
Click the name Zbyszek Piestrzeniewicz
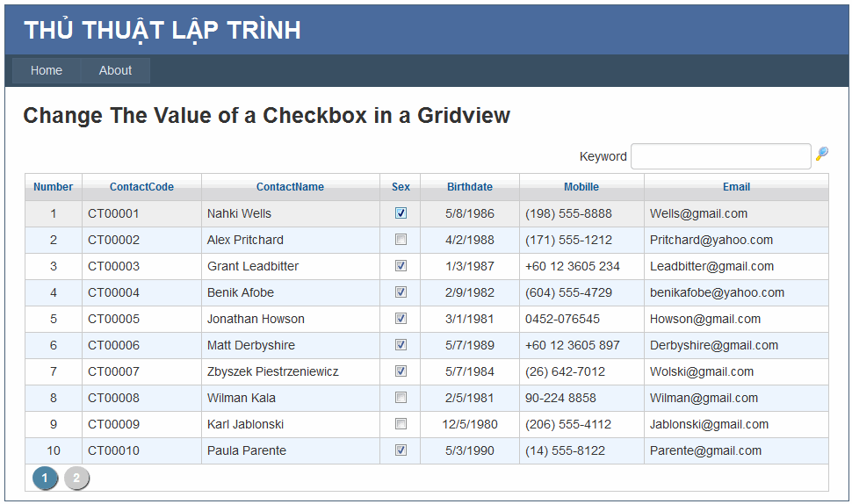coord(273,371)
